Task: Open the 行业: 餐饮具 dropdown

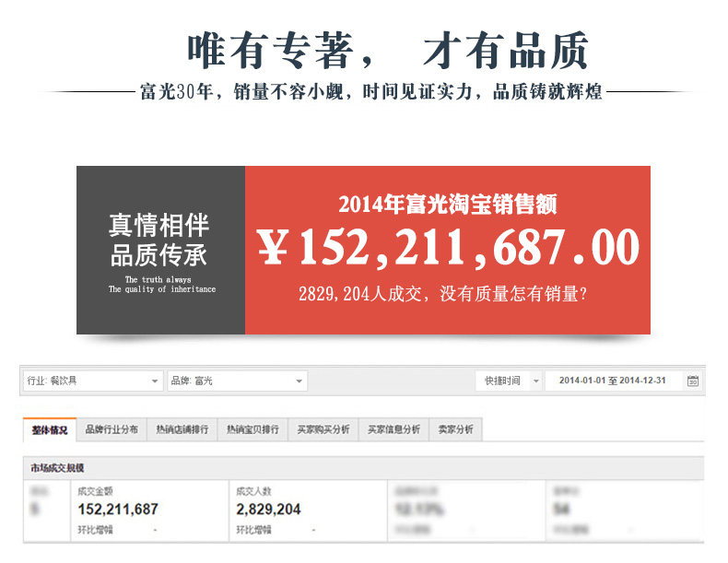Action: [93, 381]
